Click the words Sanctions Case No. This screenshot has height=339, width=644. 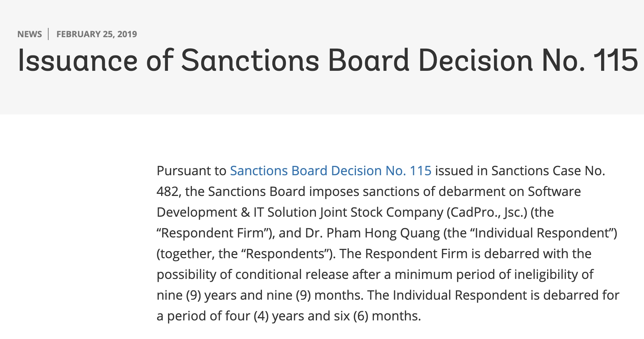(548, 171)
